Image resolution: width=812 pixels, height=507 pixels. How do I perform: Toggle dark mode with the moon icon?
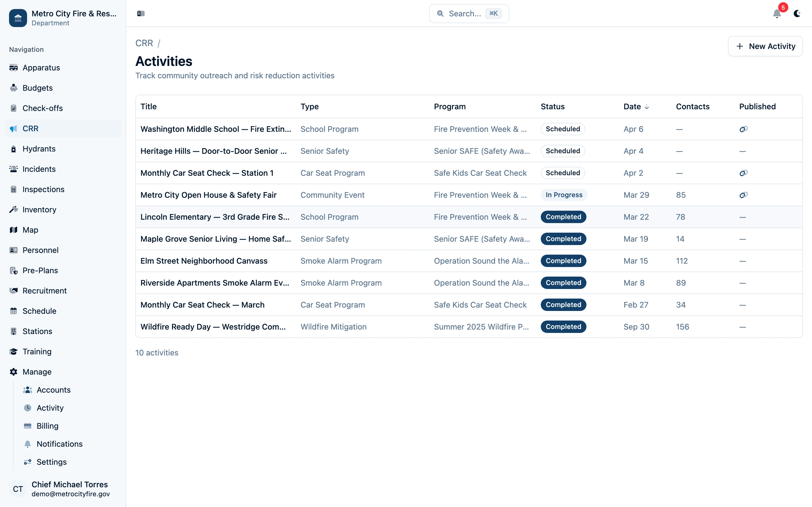click(797, 14)
